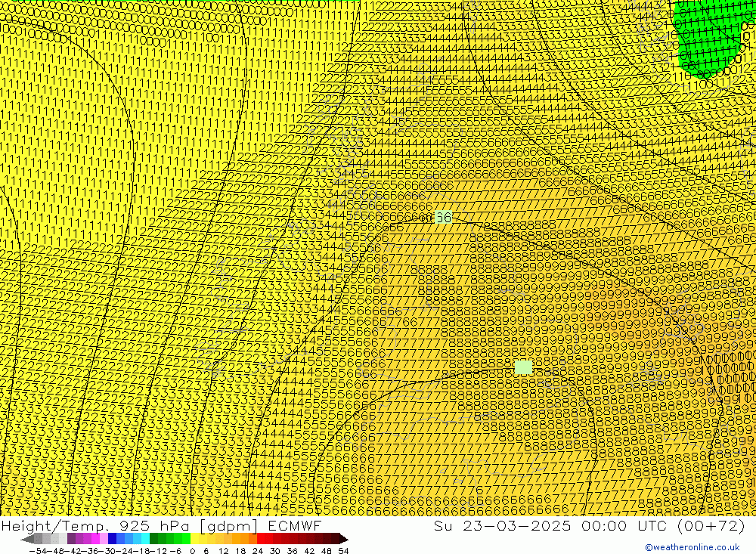Open the weatheronline.co.uk copyright link
The width and height of the screenshot is (756, 554).
click(x=692, y=547)
